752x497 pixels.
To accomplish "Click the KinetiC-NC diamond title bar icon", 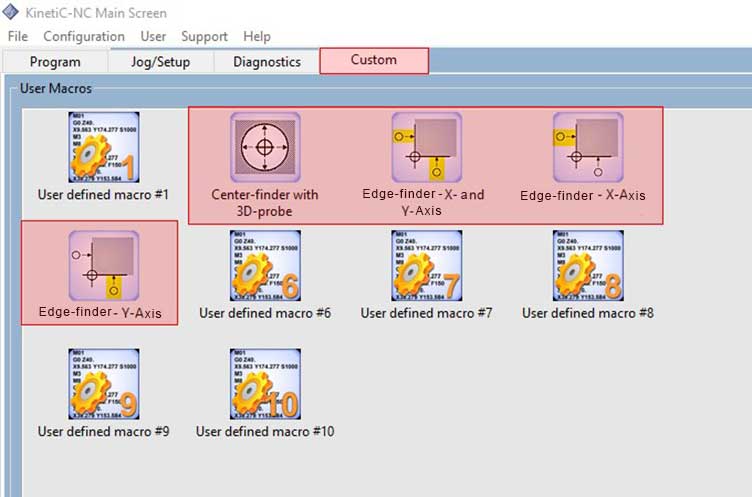I will (11, 12).
